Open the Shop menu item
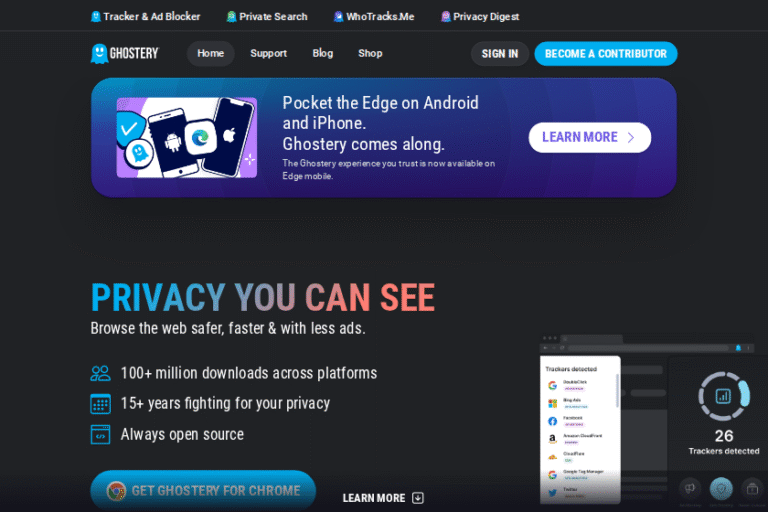This screenshot has height=512, width=768. [370, 53]
